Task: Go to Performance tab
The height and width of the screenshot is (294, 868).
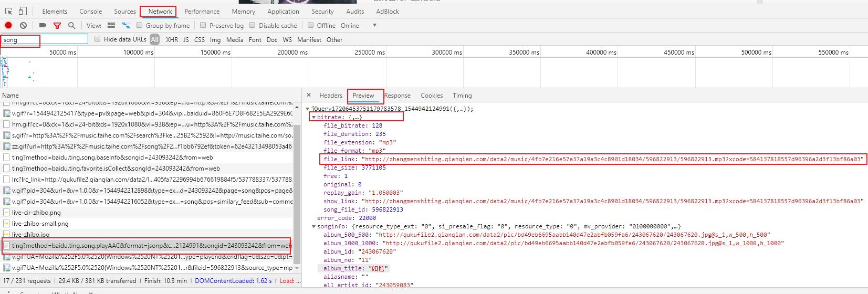Action: (x=202, y=11)
